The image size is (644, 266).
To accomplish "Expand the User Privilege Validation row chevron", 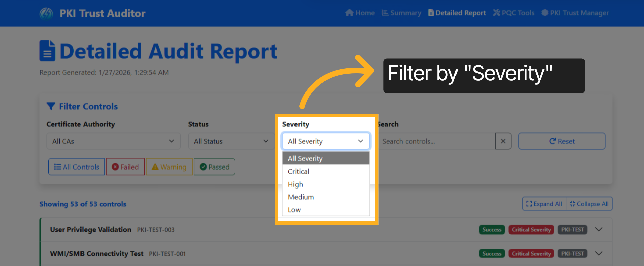I will pyautogui.click(x=599, y=229).
